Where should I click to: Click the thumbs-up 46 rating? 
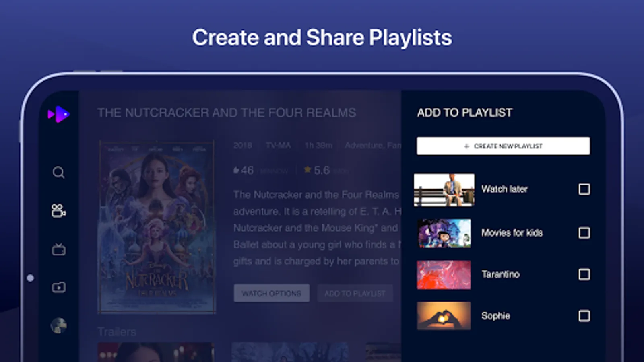pos(244,170)
